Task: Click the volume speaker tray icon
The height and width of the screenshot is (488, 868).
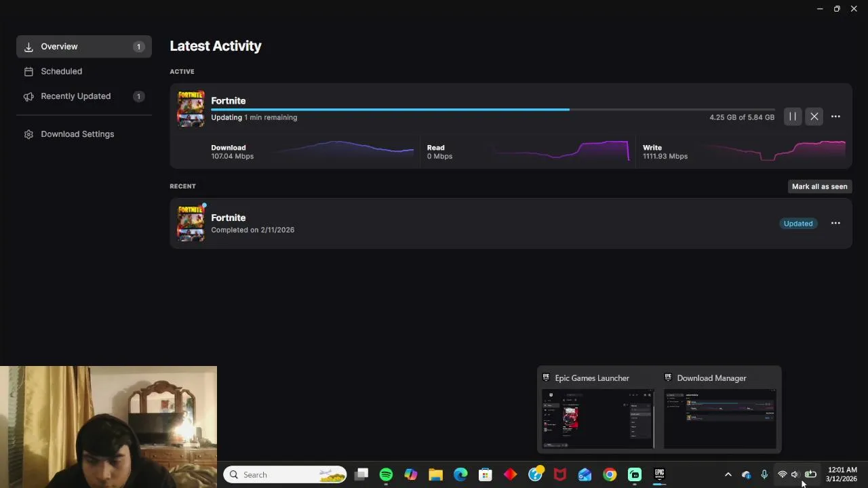Action: pyautogui.click(x=795, y=474)
